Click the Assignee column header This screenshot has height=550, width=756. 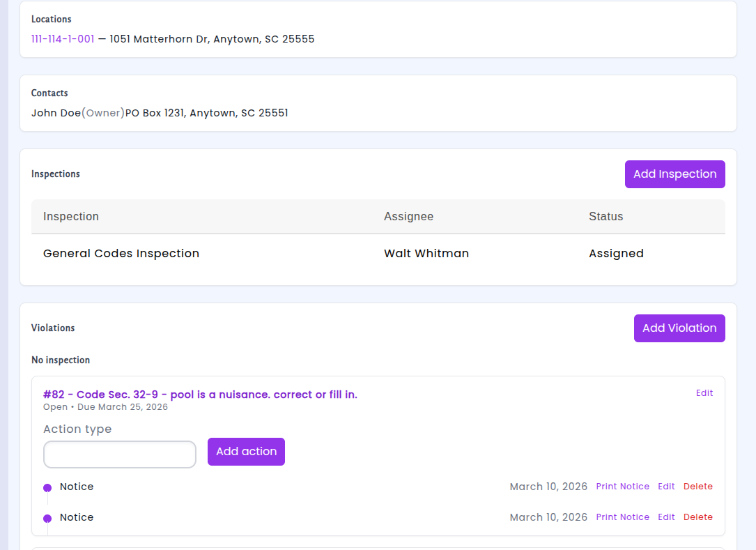[x=408, y=217]
